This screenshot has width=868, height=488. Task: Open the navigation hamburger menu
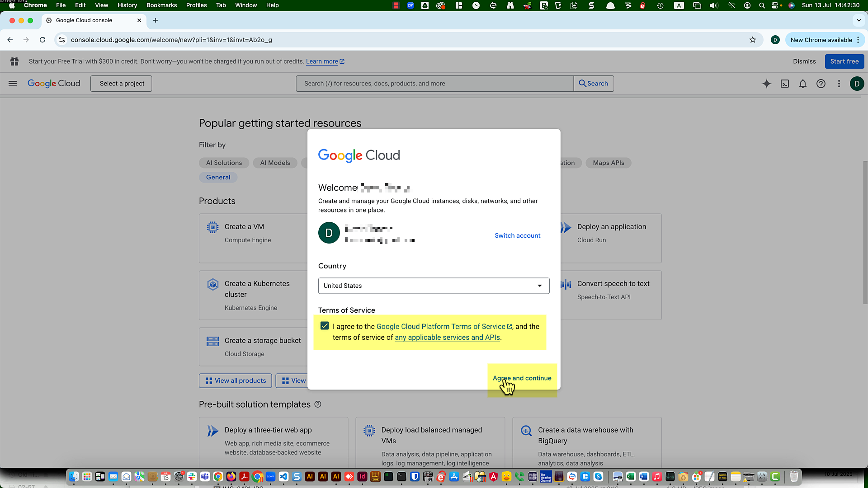pos(13,84)
